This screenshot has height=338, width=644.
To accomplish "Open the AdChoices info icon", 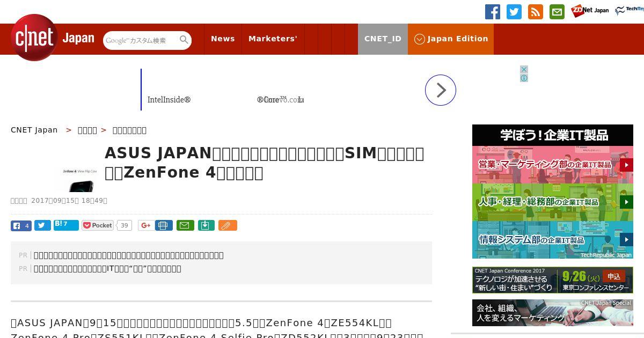I will 524,78.
